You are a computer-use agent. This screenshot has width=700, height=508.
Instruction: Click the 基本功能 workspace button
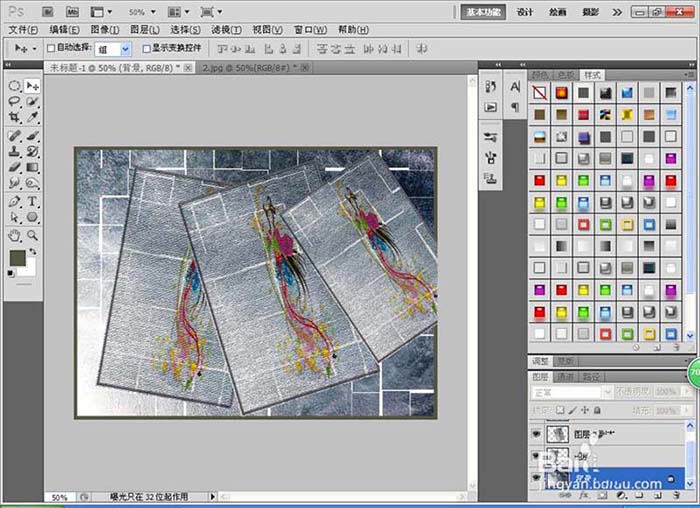[x=483, y=12]
